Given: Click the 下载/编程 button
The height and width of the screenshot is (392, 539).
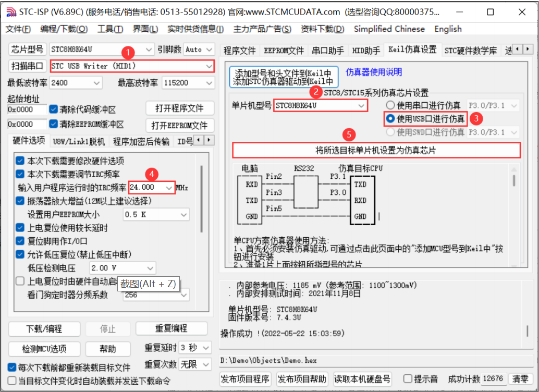Looking at the screenshot, I should (x=44, y=329).
